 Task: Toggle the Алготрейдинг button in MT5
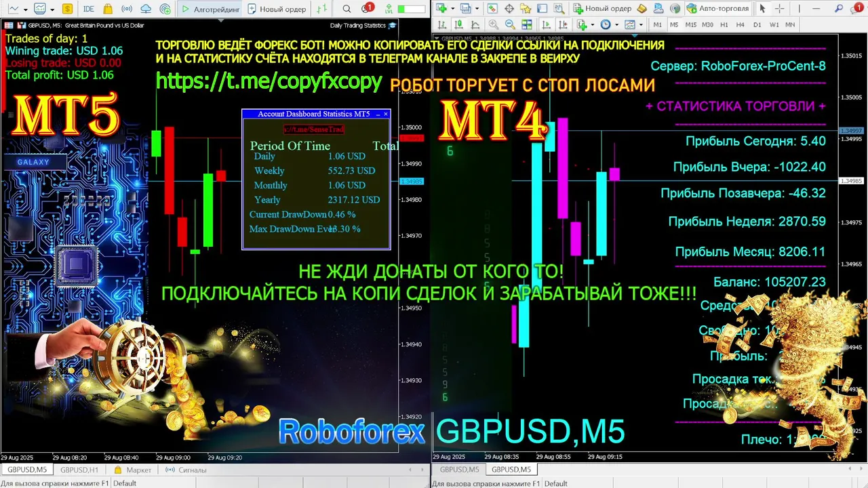click(210, 9)
